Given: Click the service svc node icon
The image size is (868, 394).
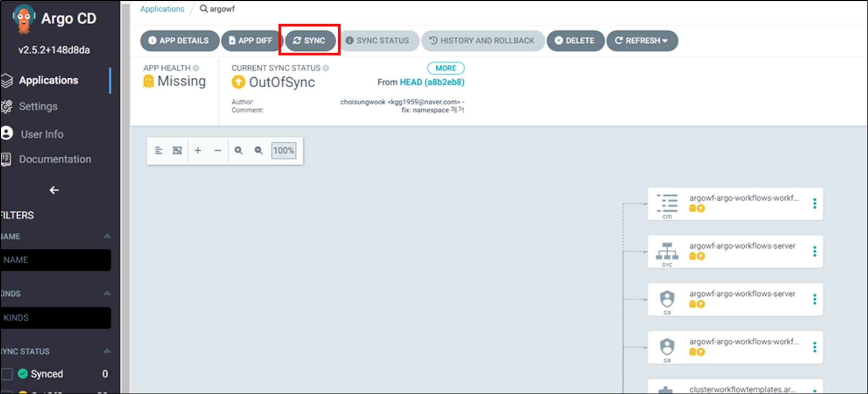Looking at the screenshot, I should (x=667, y=251).
